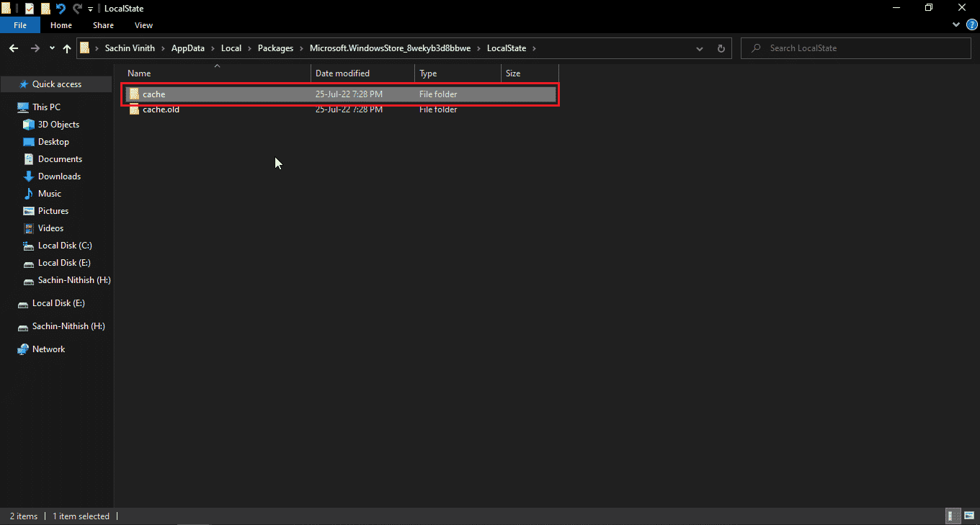Expand the ribbon with the chevron
980x525 pixels.
point(955,25)
